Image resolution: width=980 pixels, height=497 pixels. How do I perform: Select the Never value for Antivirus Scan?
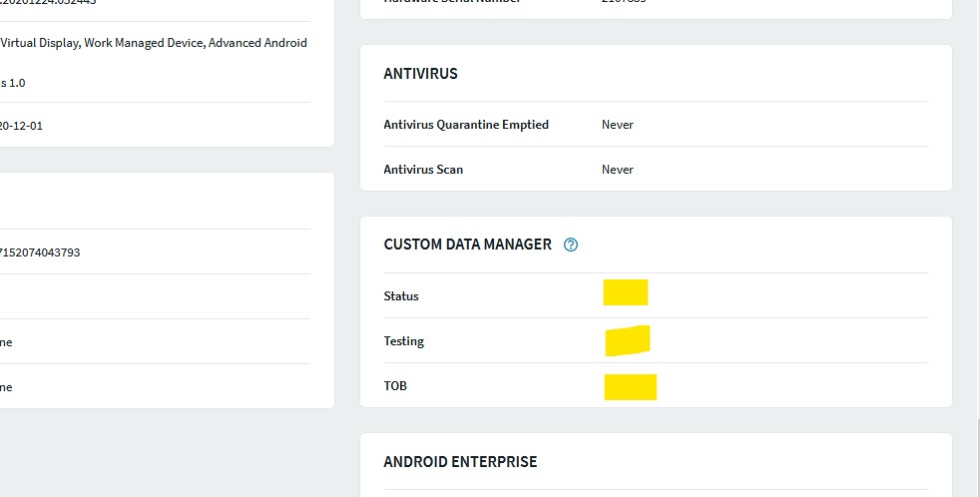tap(617, 170)
